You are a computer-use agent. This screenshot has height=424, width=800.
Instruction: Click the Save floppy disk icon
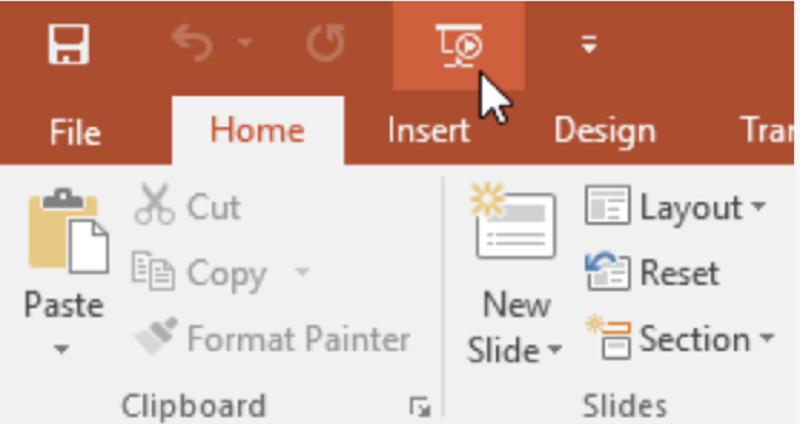69,44
